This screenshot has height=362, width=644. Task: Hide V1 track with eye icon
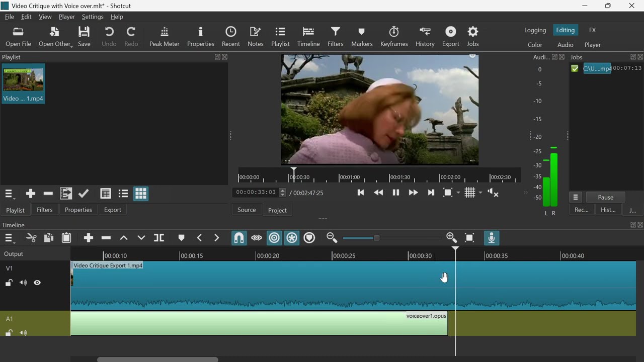point(37,283)
